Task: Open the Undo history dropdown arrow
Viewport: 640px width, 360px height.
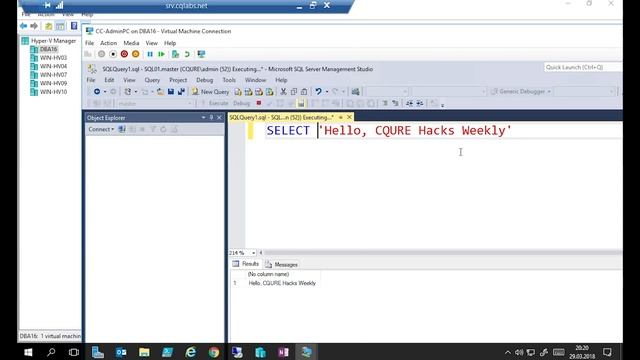Action: click(327, 92)
